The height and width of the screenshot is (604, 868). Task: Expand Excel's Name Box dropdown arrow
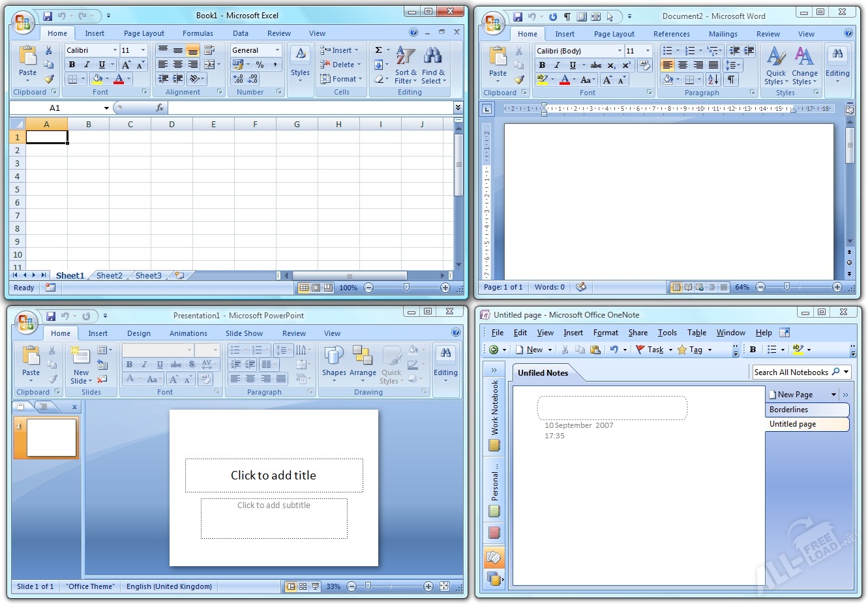[x=106, y=108]
